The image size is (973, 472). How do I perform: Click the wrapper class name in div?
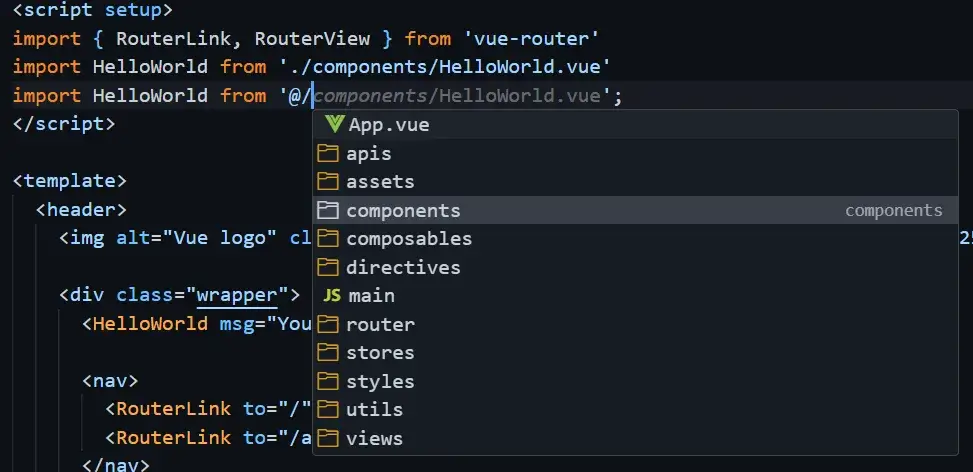coord(236,295)
